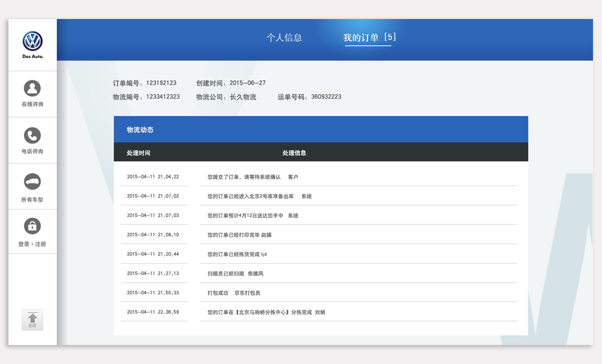Click the back-to-top arrow icon
This screenshot has height=364, width=602.
pos(32,320)
